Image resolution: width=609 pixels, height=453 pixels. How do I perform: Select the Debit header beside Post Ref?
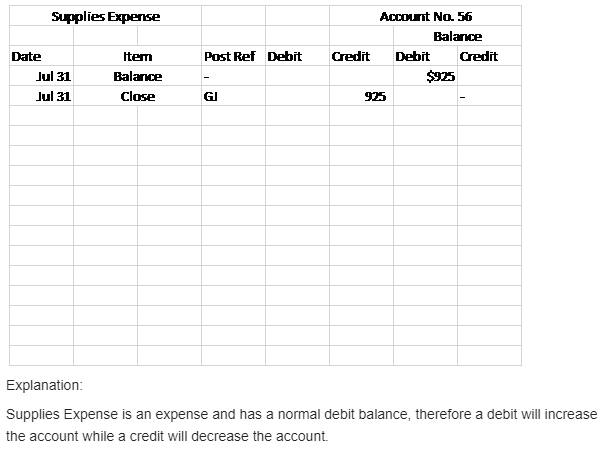pyautogui.click(x=285, y=56)
